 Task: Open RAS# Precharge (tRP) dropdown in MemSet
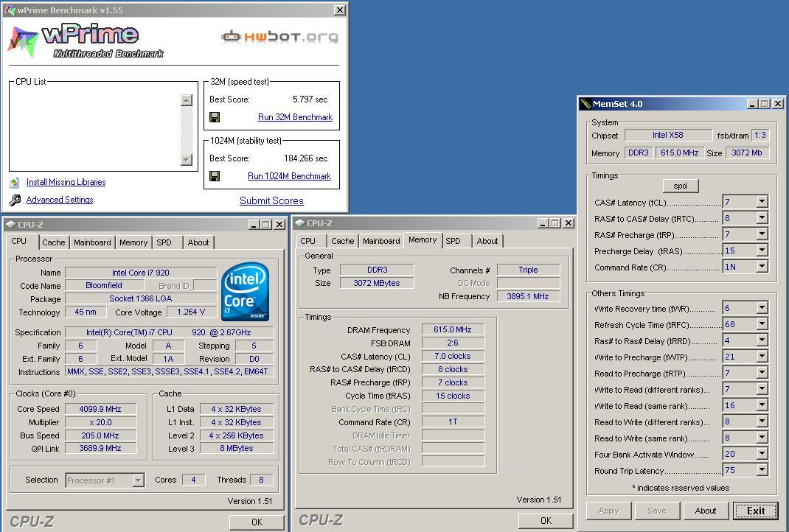click(762, 234)
